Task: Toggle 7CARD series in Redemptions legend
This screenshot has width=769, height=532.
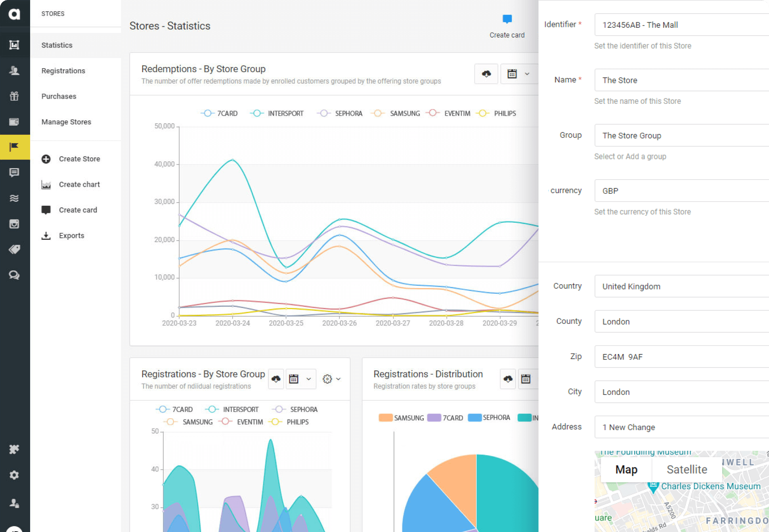Action: pyautogui.click(x=219, y=113)
